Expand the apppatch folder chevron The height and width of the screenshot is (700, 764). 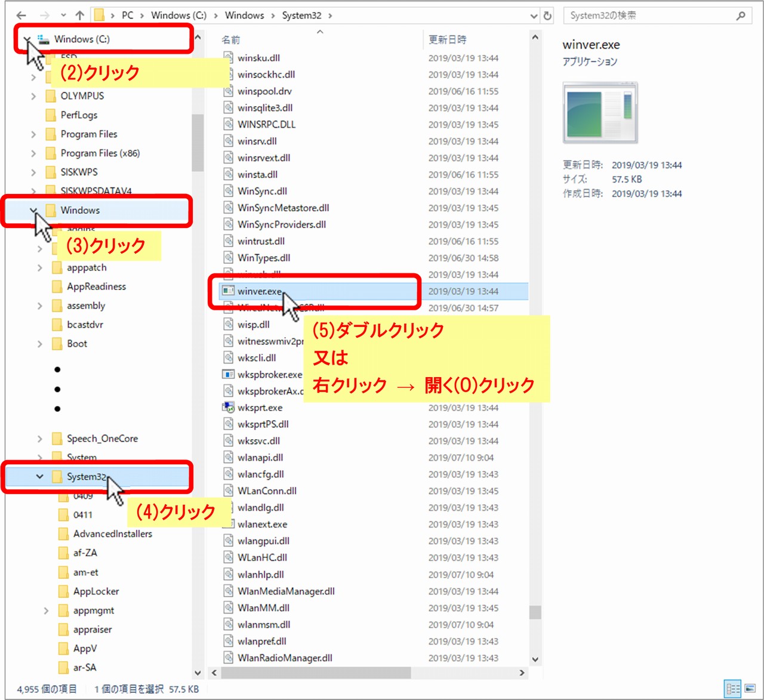(40, 268)
